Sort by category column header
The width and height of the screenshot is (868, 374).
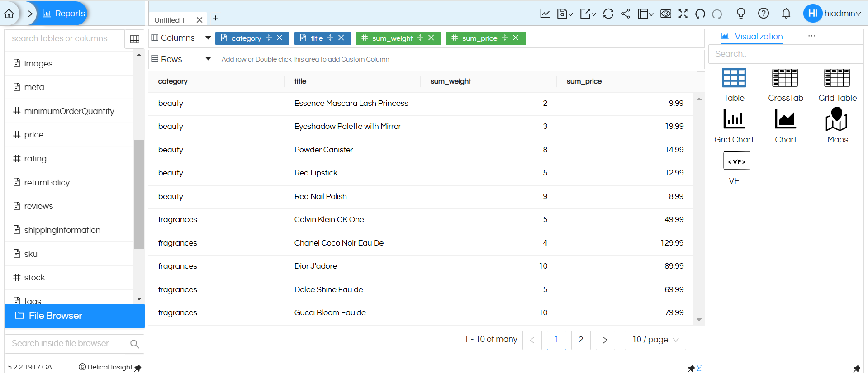tap(173, 81)
